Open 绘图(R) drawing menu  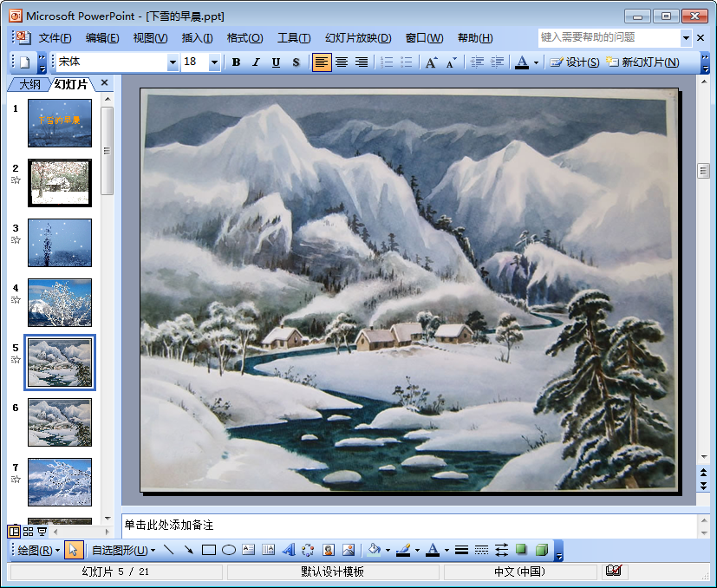coord(38,550)
